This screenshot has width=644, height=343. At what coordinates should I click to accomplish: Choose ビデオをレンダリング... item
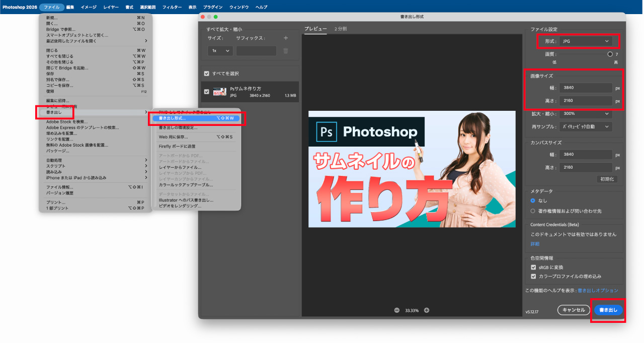tap(196, 205)
